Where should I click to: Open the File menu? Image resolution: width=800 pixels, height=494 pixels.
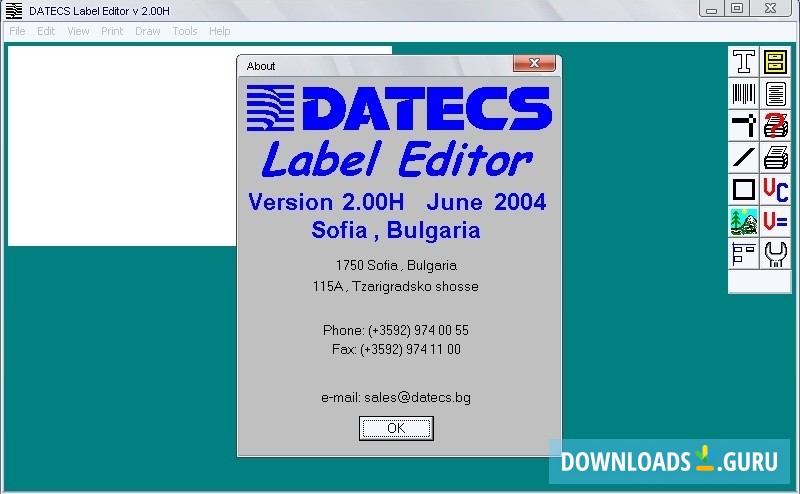17,31
